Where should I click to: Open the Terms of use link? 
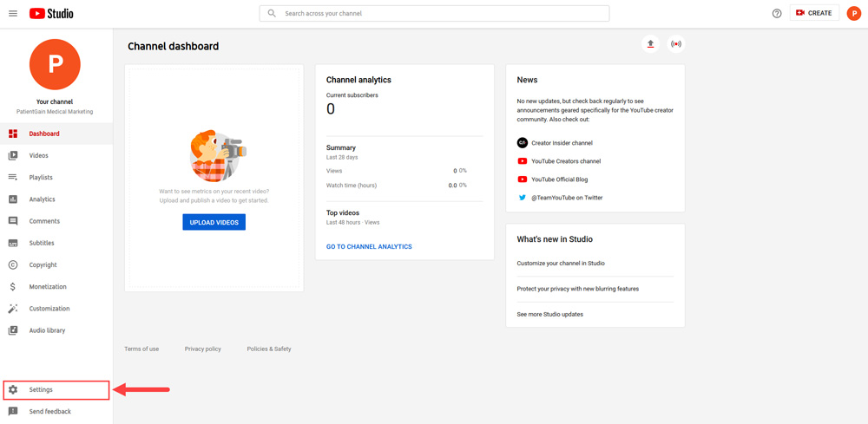[x=141, y=349]
